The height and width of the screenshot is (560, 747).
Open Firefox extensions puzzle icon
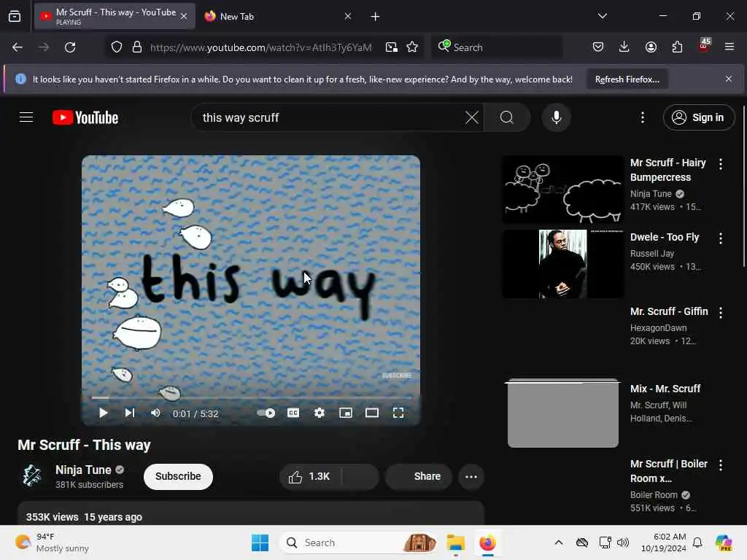(x=677, y=47)
